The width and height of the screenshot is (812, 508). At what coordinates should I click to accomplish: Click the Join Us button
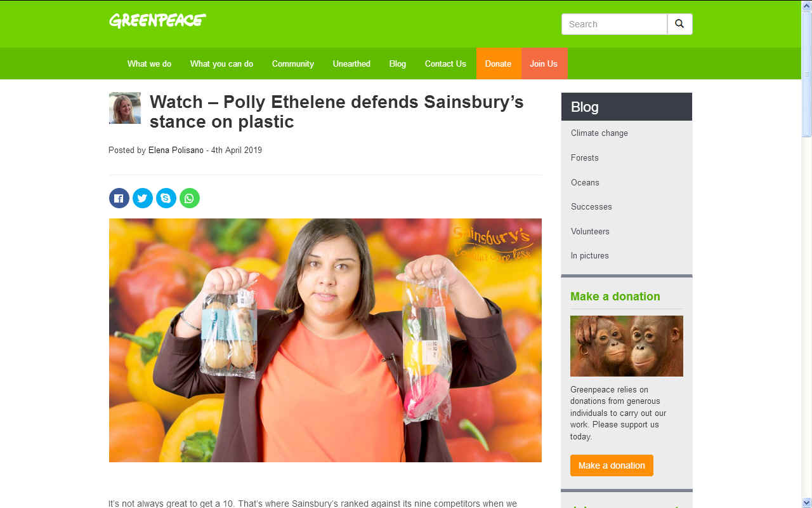click(x=544, y=63)
